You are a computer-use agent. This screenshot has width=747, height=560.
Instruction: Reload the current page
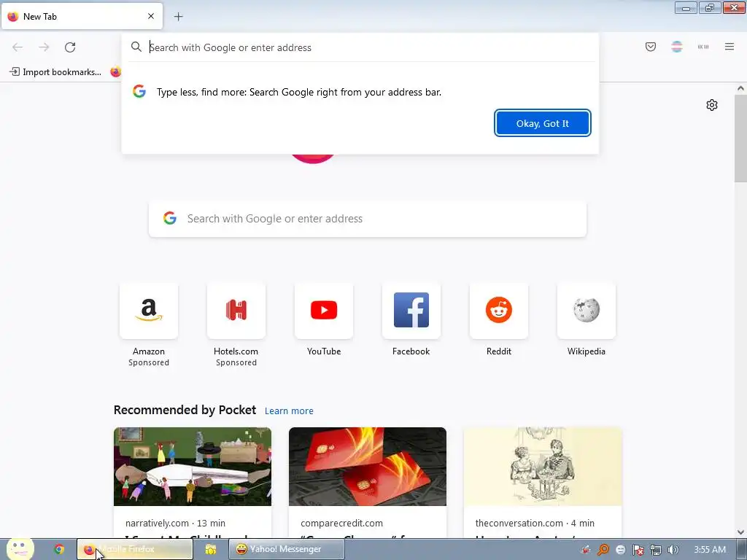point(70,47)
